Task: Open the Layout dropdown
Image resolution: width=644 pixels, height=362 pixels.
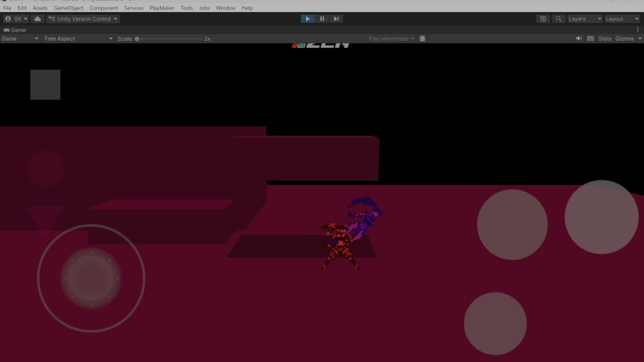Action: pos(622,19)
